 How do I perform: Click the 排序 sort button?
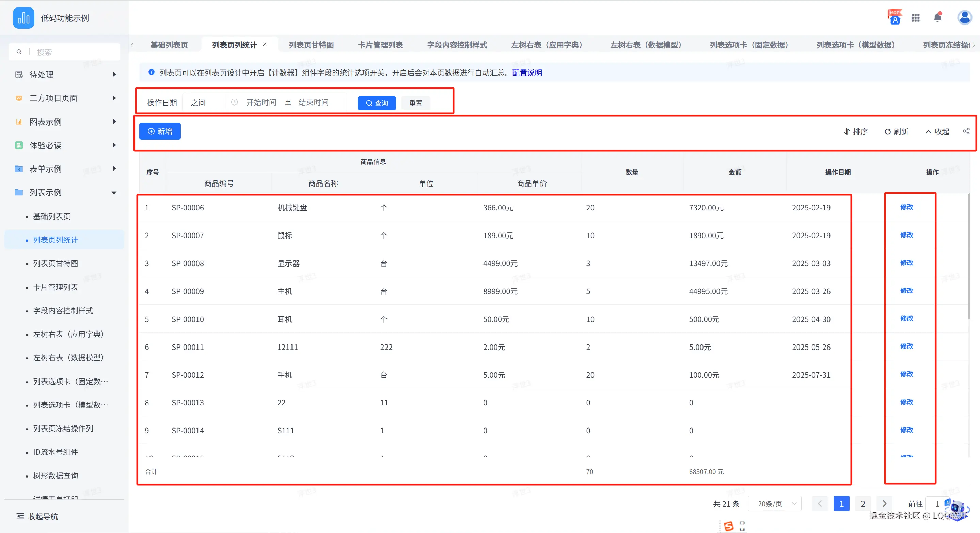[x=855, y=131]
